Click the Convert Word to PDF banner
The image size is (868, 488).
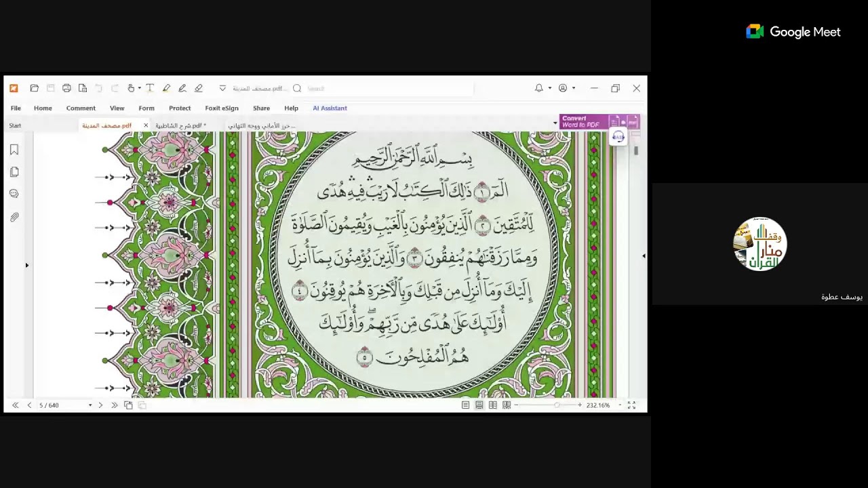(x=583, y=122)
